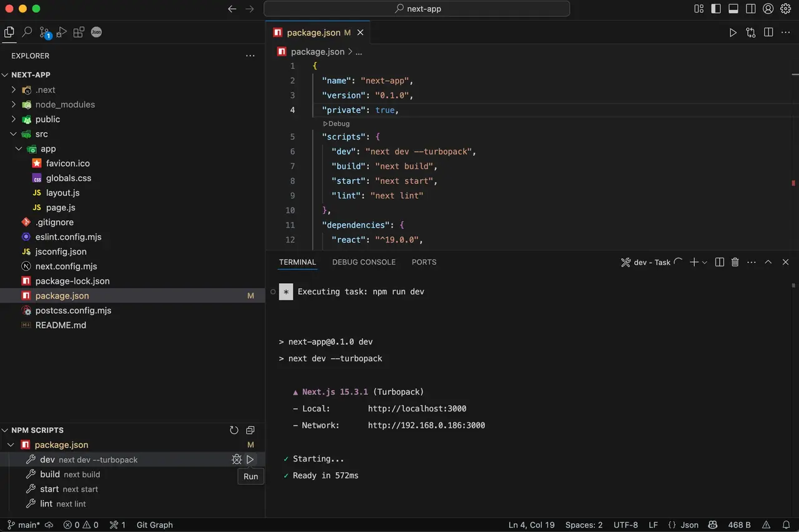Kill the terminal with trash icon
This screenshot has height=532, width=799.
tap(735, 263)
